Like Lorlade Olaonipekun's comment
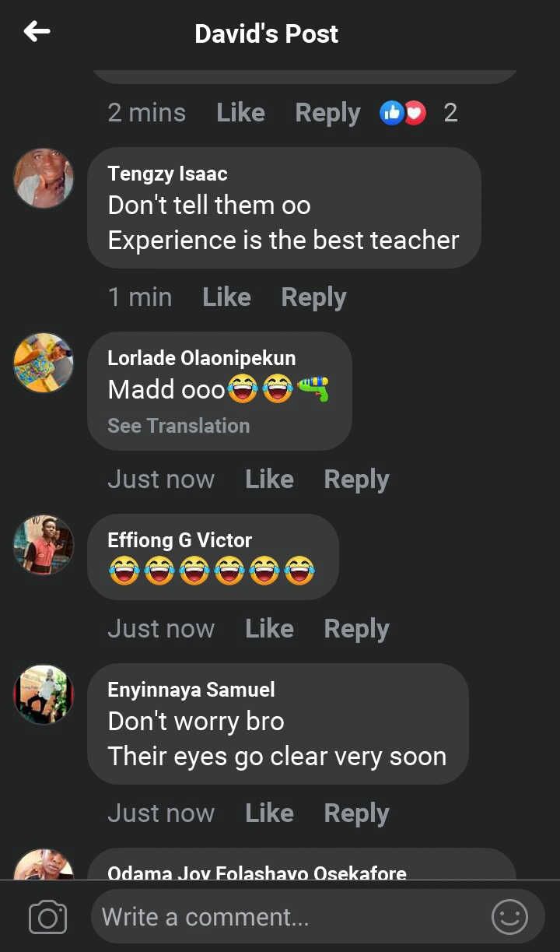This screenshot has width=560, height=952. pos(269,480)
